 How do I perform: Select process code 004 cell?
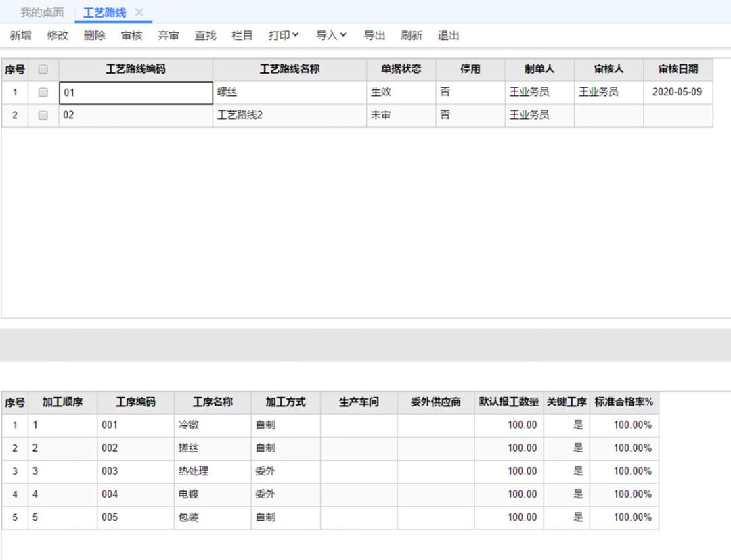135,494
